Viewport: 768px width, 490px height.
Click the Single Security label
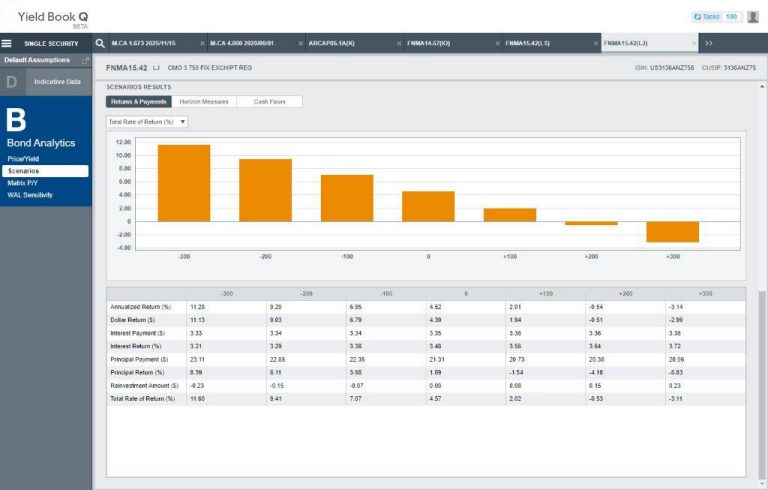51,44
